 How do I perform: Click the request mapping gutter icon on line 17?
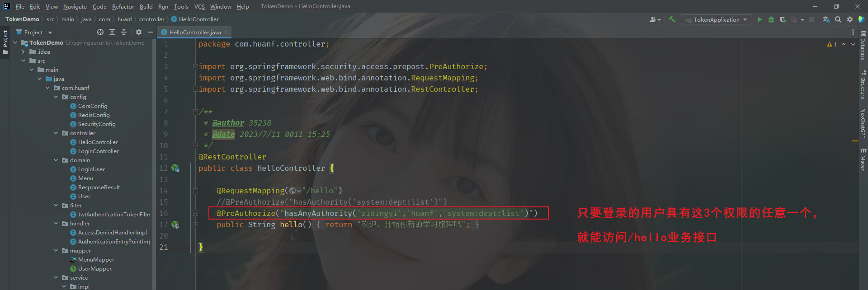(x=175, y=225)
